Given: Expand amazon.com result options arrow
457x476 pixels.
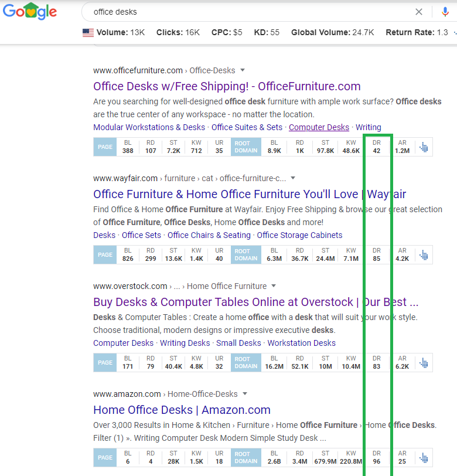Looking at the screenshot, I should 245,394.
